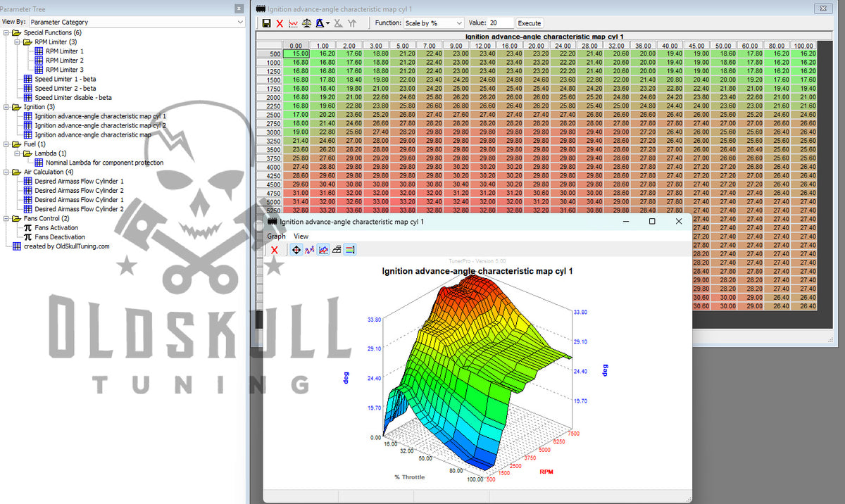This screenshot has height=504, width=845.
Task: Collapse the Air Calculation folder
Action: click(6, 172)
